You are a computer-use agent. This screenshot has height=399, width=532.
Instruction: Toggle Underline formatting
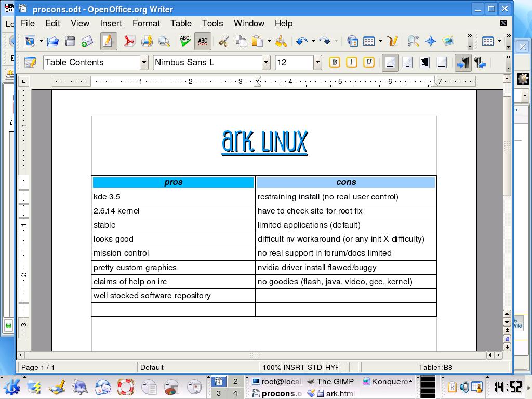pos(369,62)
